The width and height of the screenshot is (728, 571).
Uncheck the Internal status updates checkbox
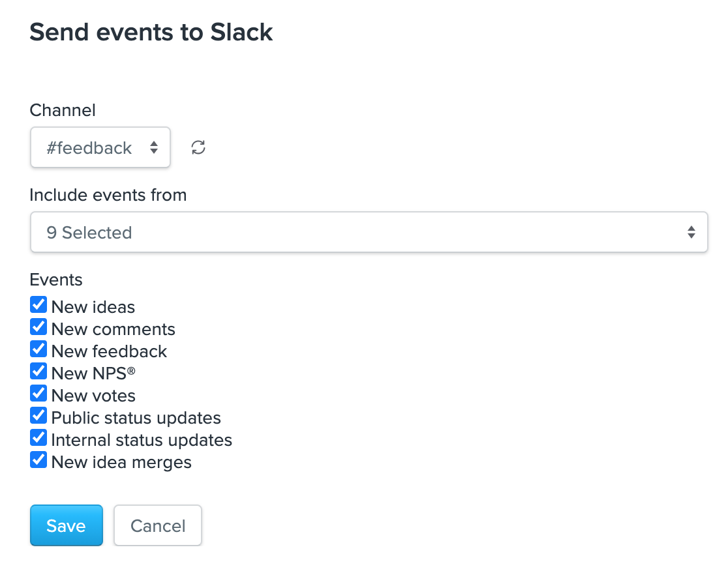tap(38, 438)
